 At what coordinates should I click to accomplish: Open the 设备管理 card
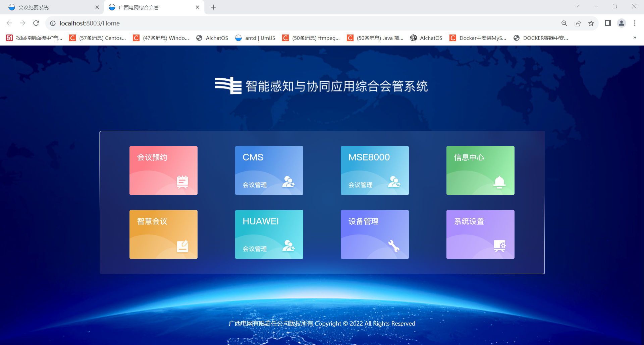[x=375, y=234]
